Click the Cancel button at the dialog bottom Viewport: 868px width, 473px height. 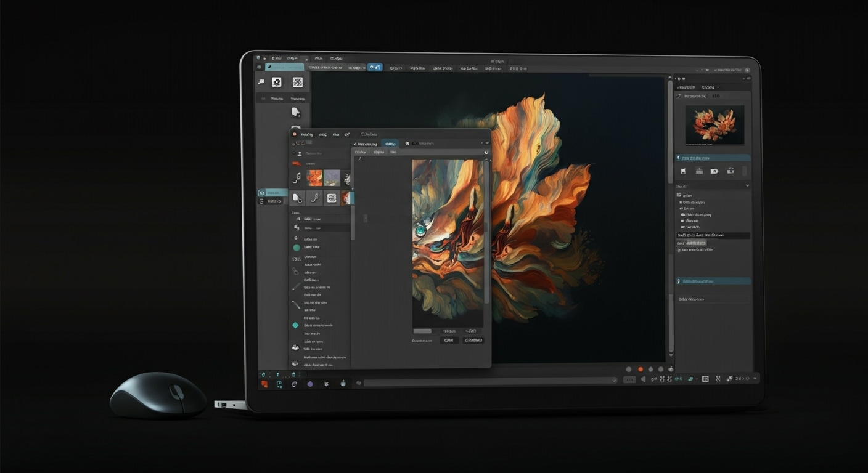[449, 341]
